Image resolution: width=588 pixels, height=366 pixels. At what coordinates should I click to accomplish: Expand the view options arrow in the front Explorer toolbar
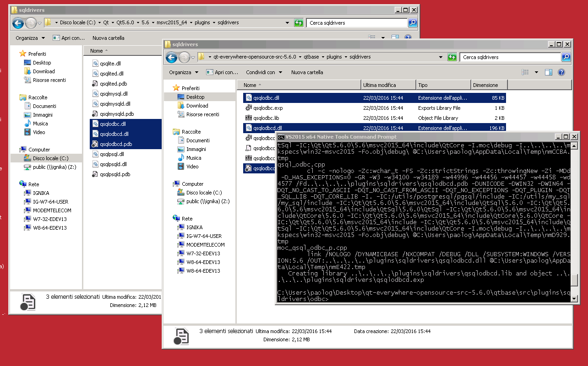(x=536, y=72)
